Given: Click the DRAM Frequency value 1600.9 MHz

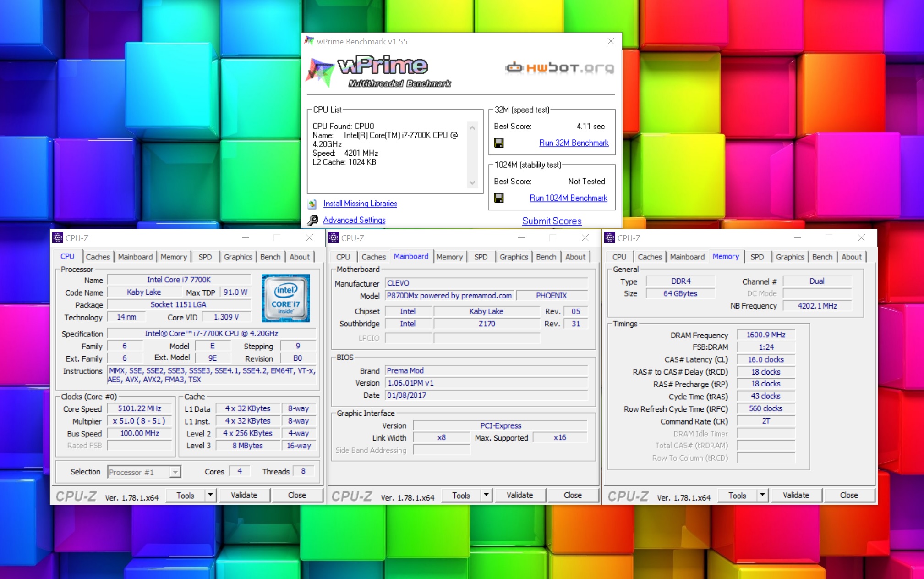Looking at the screenshot, I should (766, 335).
